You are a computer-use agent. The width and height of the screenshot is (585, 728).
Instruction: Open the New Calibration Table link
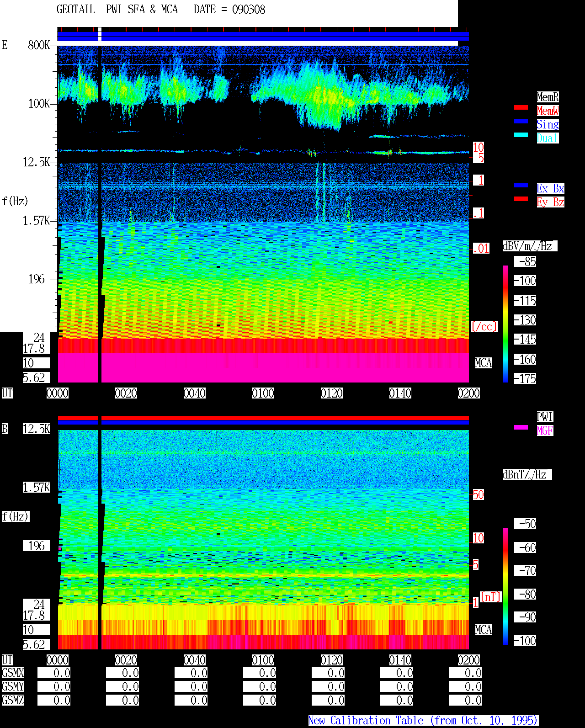tap(423, 721)
